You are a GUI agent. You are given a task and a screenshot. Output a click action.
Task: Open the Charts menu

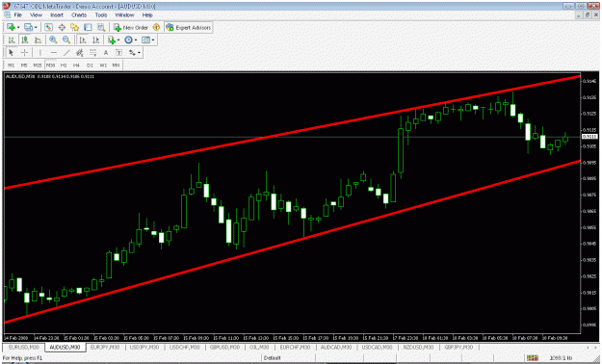coord(79,15)
